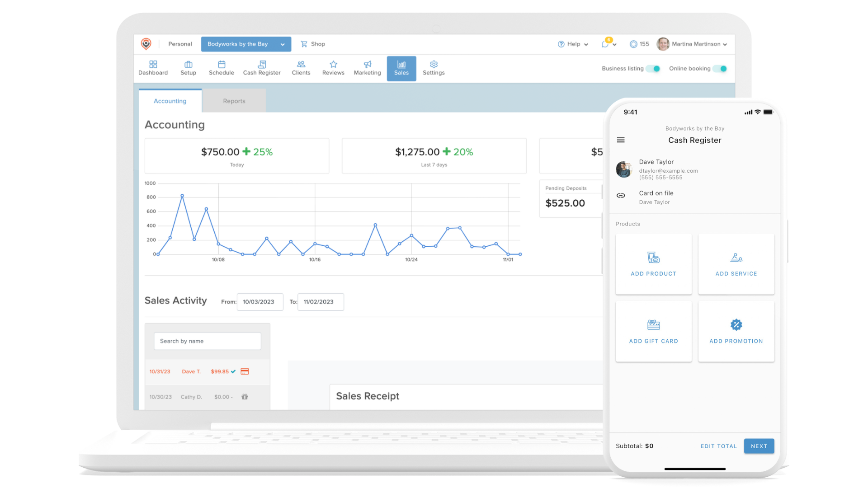The image size is (868, 488).
Task: Open the Schedule calendar icon
Action: pos(222,65)
